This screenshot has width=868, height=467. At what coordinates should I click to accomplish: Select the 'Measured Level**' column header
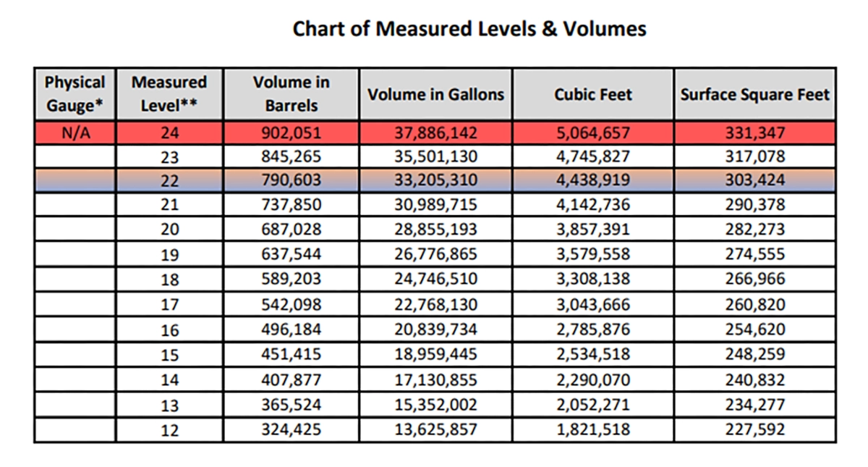[x=169, y=94]
